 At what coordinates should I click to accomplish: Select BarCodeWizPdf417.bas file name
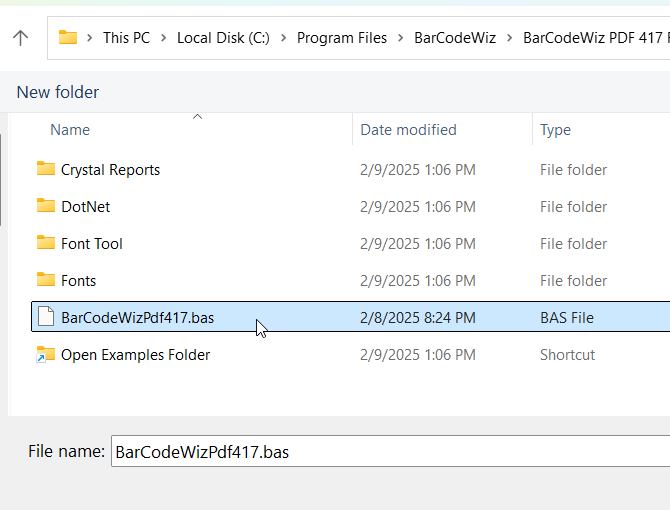tap(137, 318)
